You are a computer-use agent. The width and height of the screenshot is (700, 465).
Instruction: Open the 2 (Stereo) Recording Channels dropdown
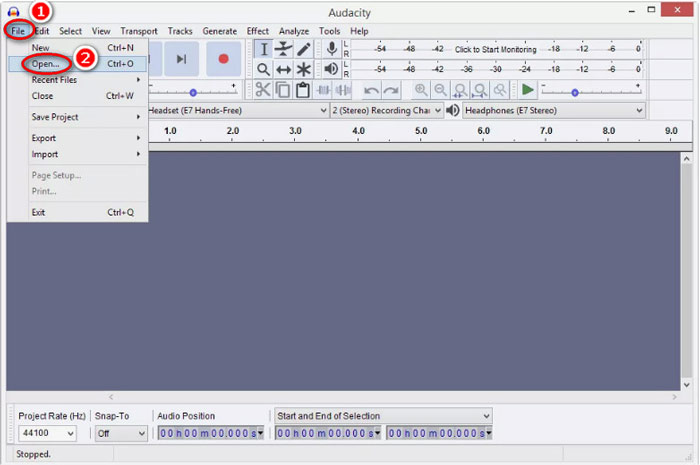coord(387,110)
